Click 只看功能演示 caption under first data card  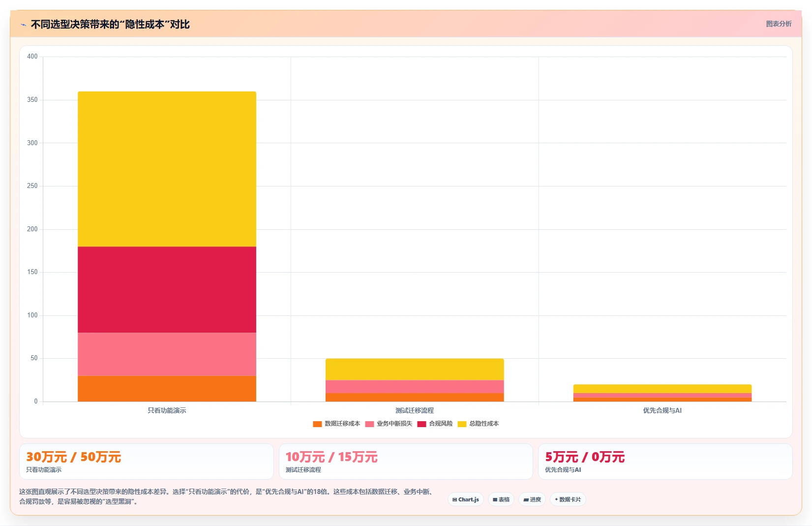tap(44, 470)
